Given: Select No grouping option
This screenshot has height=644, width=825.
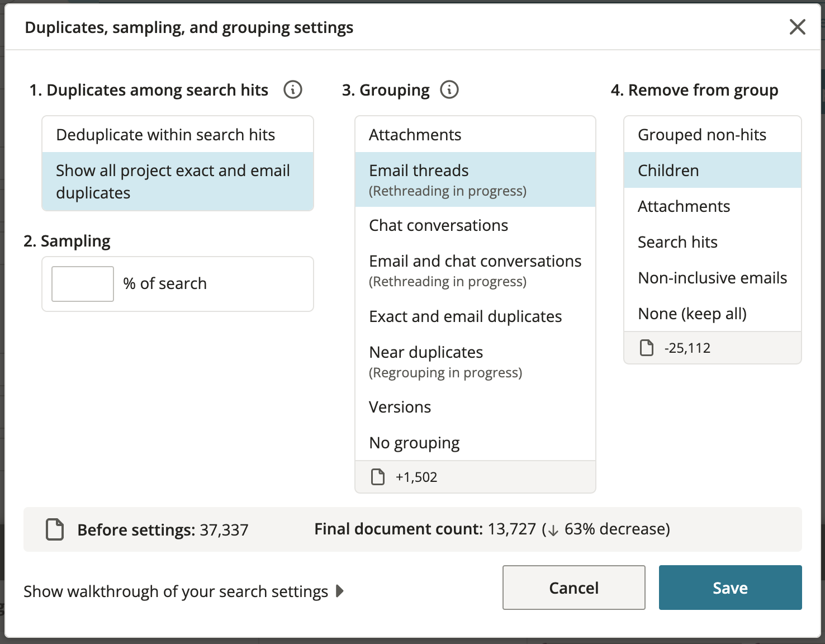Looking at the screenshot, I should 414,442.
